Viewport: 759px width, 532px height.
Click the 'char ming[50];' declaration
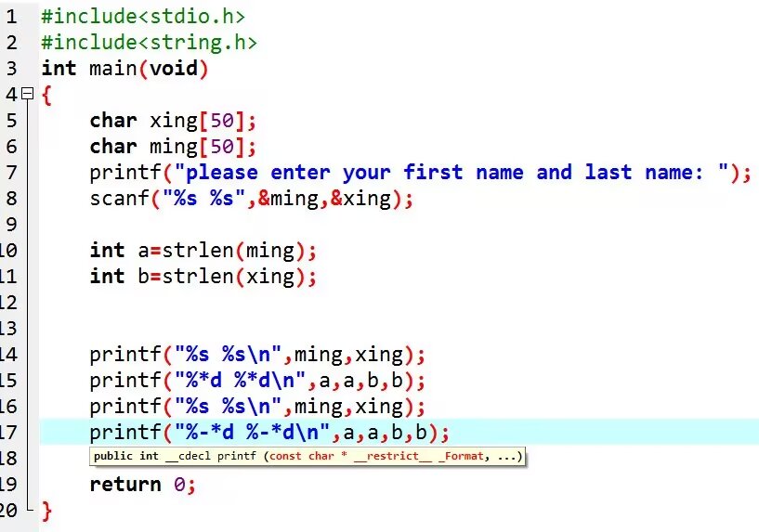[173, 147]
